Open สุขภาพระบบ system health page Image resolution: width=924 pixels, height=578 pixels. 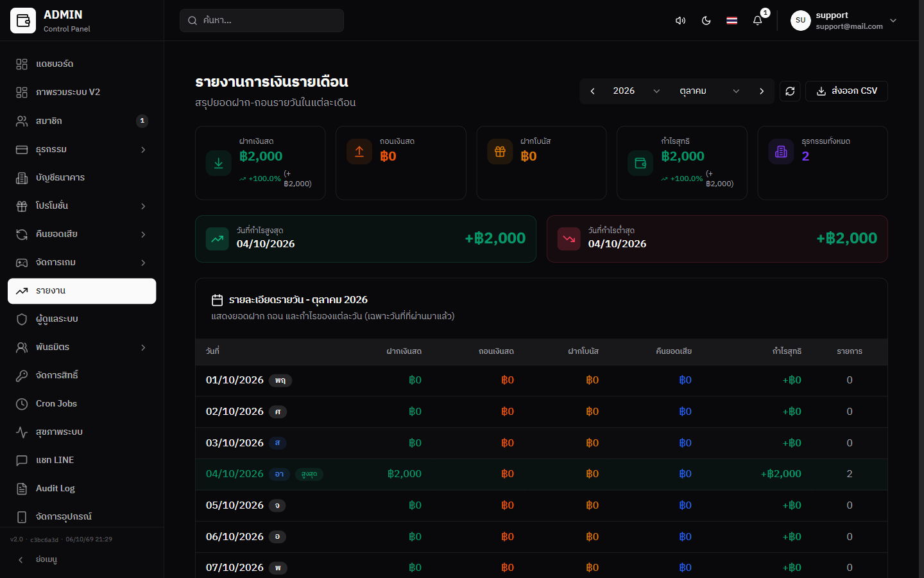(x=82, y=432)
